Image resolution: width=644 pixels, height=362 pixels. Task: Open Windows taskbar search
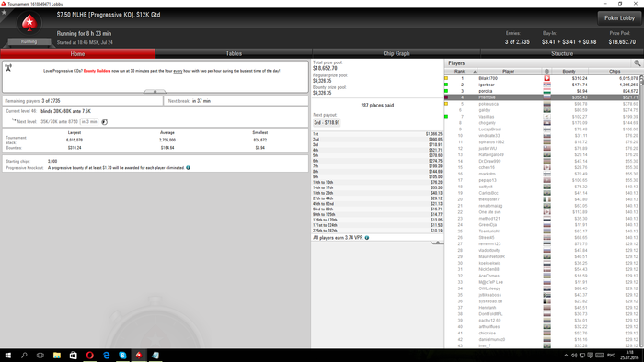pos(24,356)
